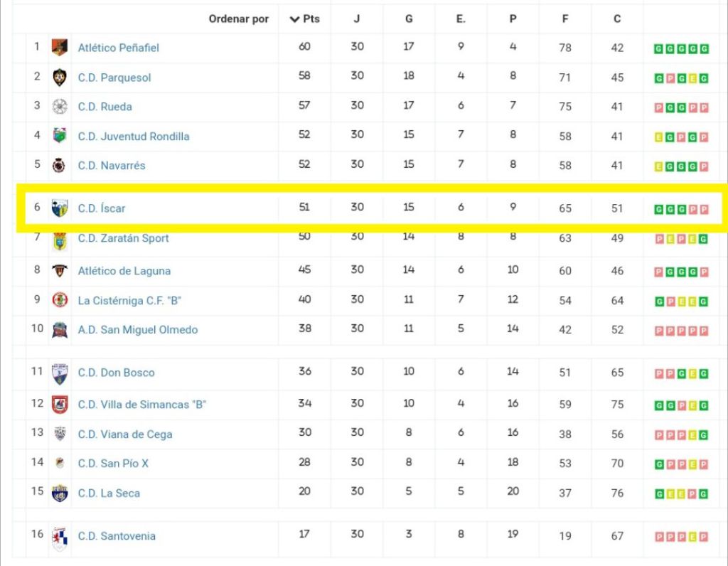Sort standings by J column header
This screenshot has height=566, width=728.
(x=357, y=19)
